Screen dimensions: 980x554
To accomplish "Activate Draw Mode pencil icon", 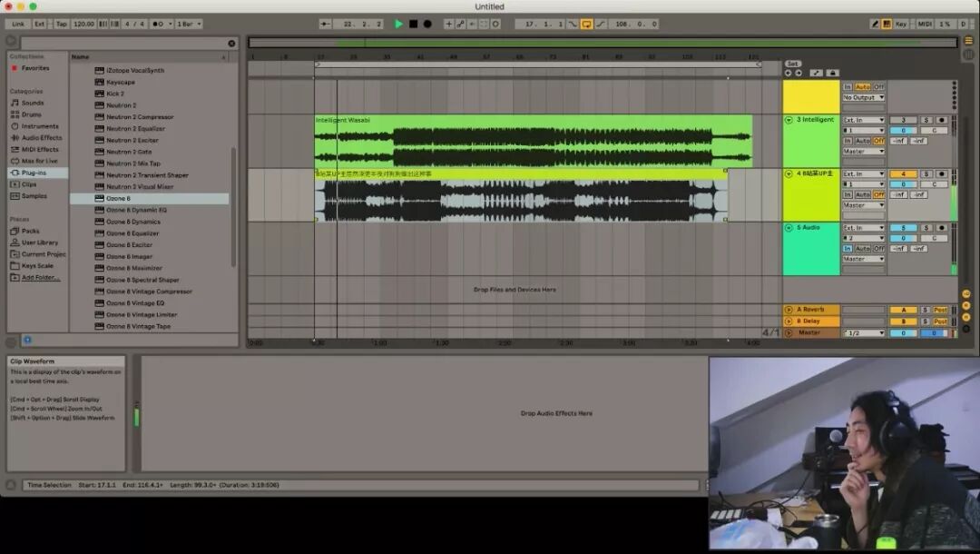I will click(x=875, y=24).
